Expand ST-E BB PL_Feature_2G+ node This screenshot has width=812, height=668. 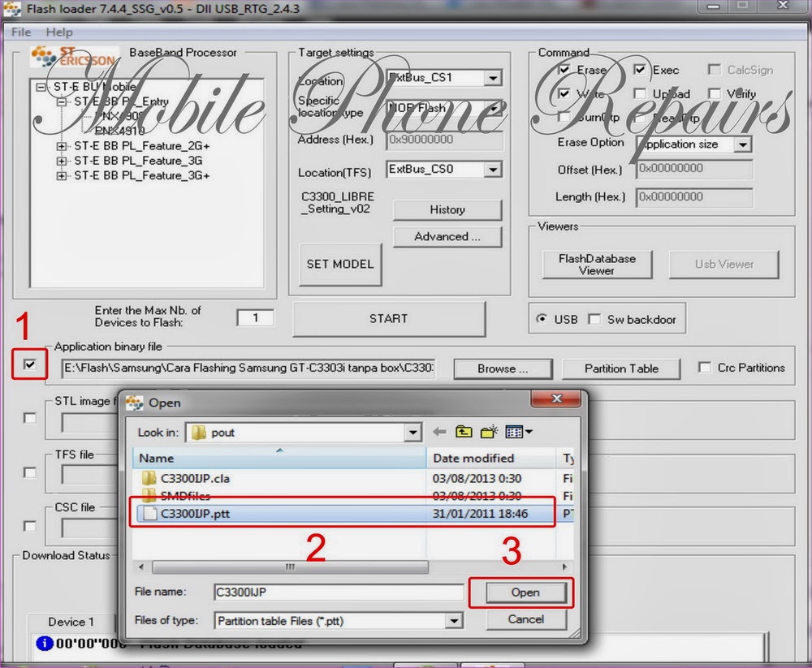(62, 147)
